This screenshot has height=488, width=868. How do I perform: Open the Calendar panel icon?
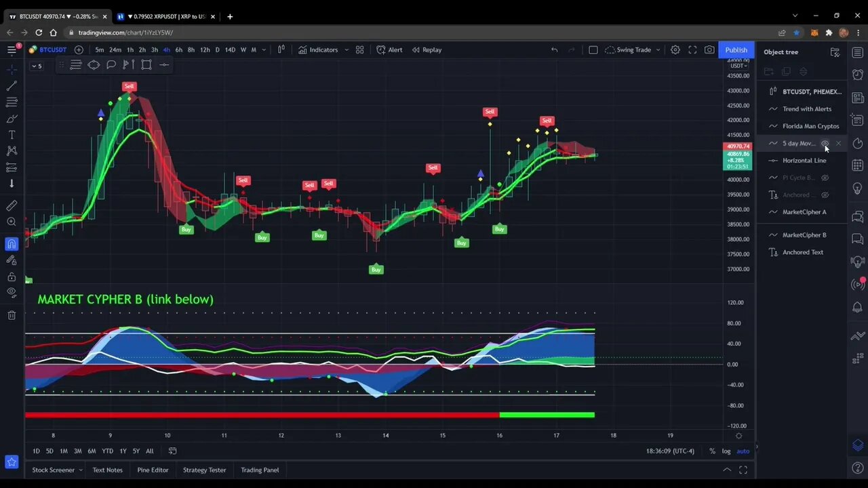click(858, 165)
